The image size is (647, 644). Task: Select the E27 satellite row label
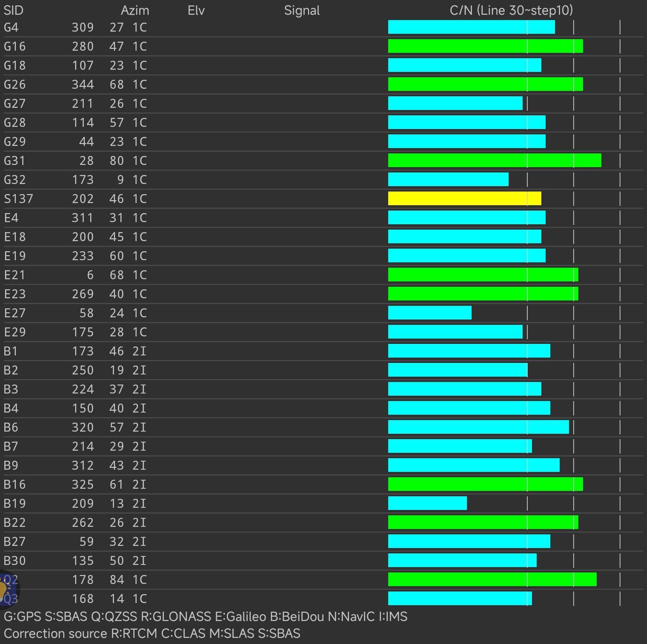[x=15, y=313]
